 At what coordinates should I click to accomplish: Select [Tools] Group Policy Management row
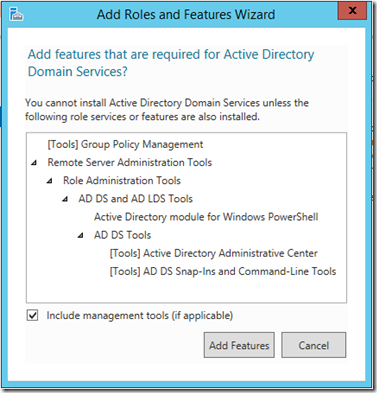(x=125, y=144)
